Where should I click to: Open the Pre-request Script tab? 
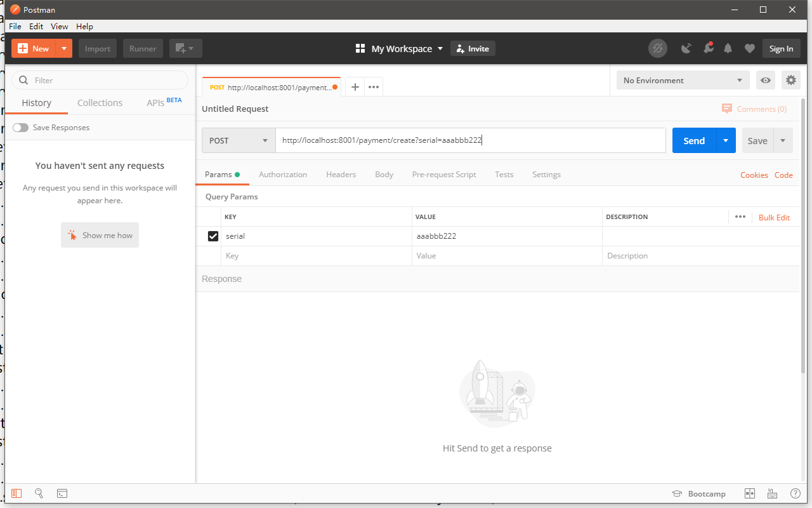click(444, 174)
